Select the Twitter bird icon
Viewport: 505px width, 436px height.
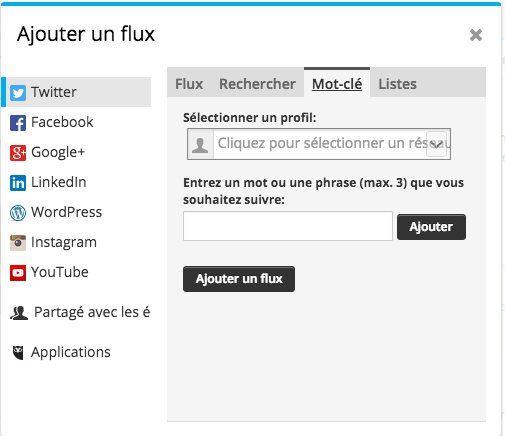pyautogui.click(x=18, y=93)
